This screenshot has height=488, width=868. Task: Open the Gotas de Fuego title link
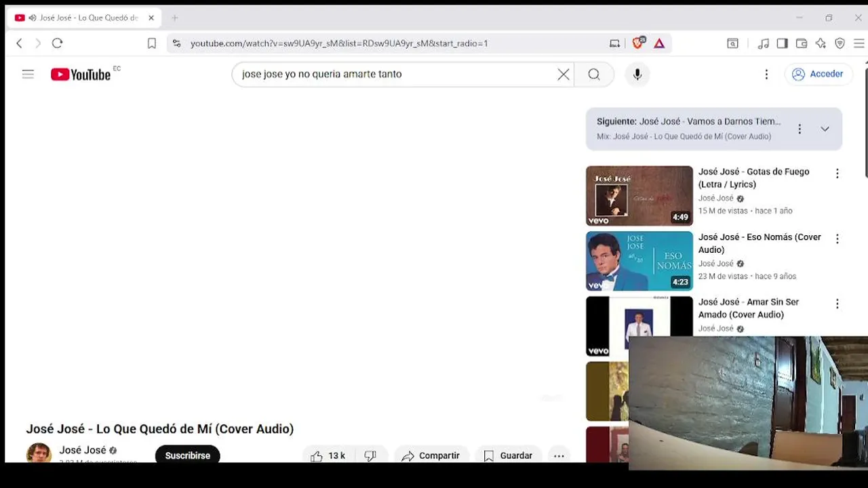(754, 178)
